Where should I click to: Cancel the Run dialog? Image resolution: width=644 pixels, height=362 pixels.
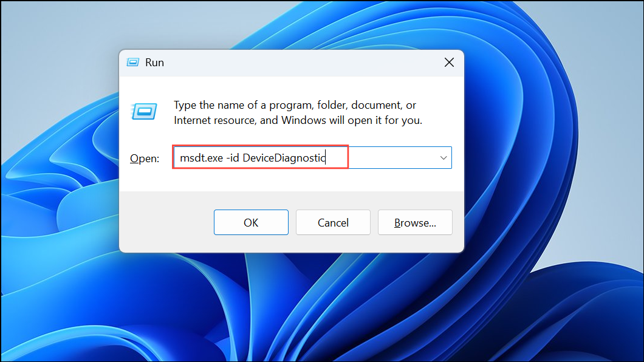(x=333, y=222)
